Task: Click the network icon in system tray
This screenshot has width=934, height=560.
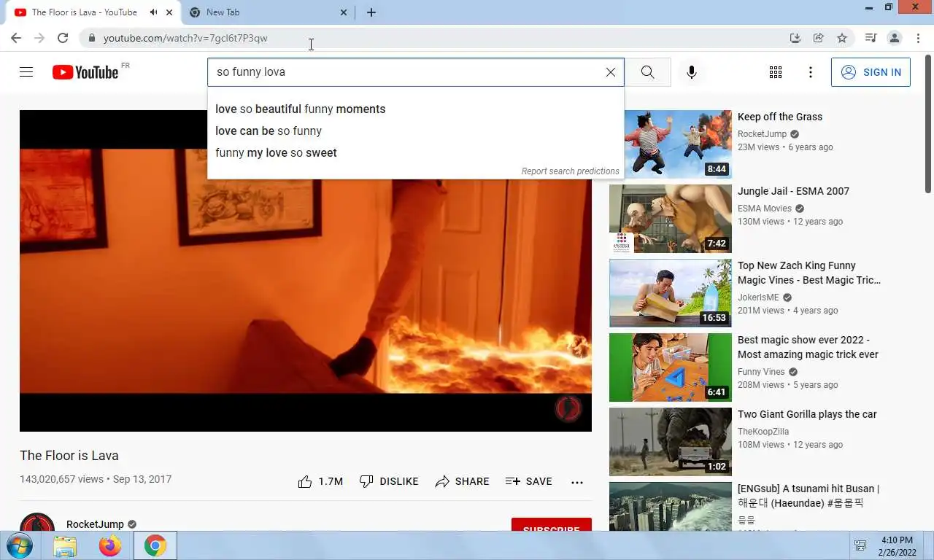Action: point(860,545)
